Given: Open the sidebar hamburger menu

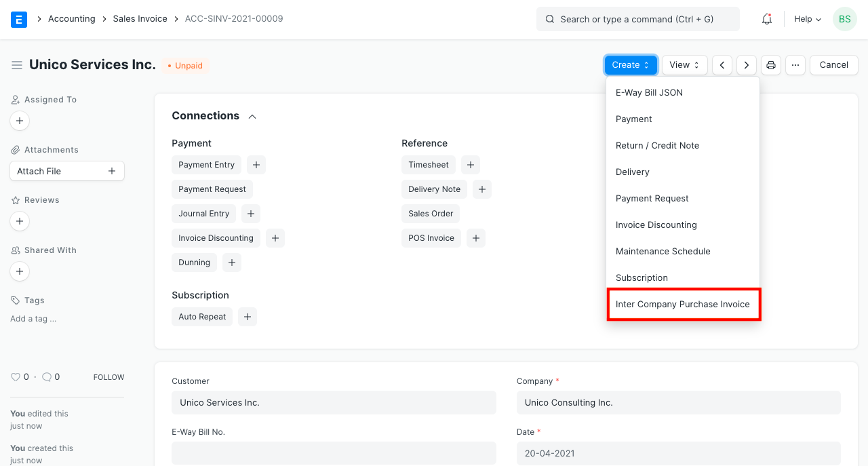Looking at the screenshot, I should coord(17,64).
